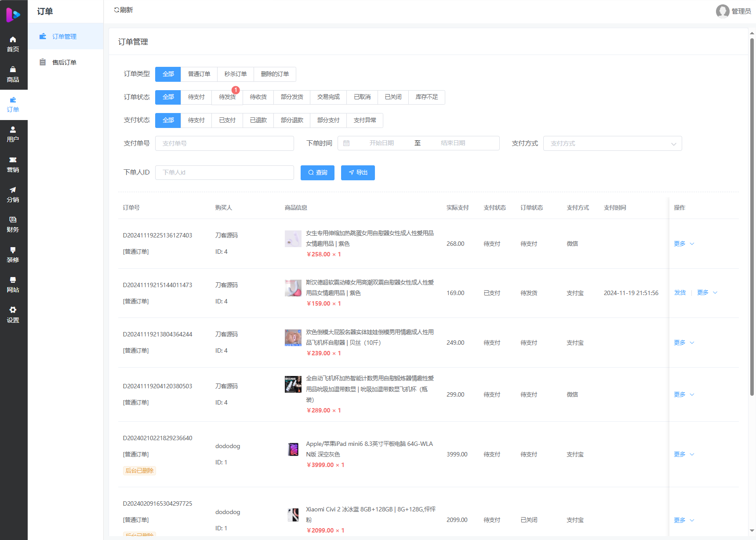Filter order status by 待发货
This screenshot has height=540, width=756.
click(x=227, y=97)
